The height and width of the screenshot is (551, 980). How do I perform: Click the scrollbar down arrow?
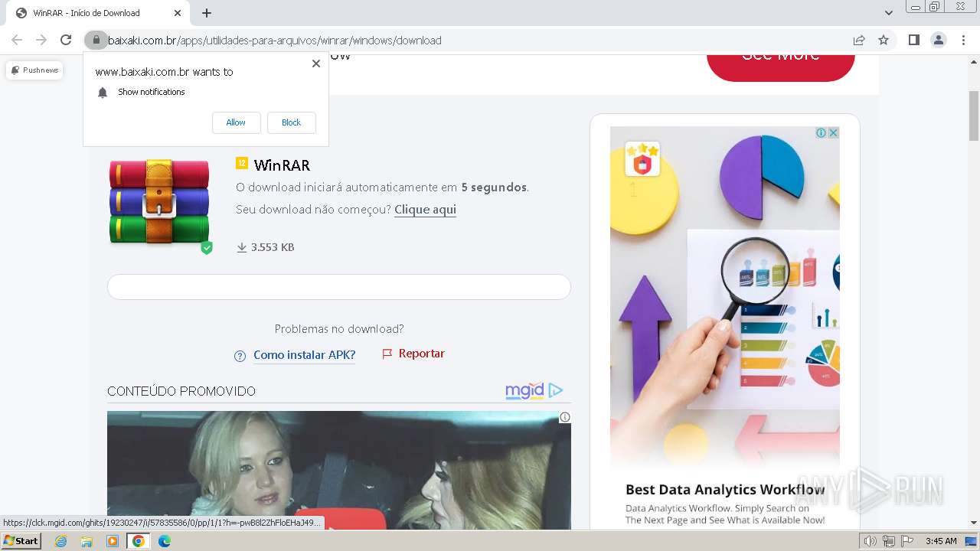coord(974,523)
